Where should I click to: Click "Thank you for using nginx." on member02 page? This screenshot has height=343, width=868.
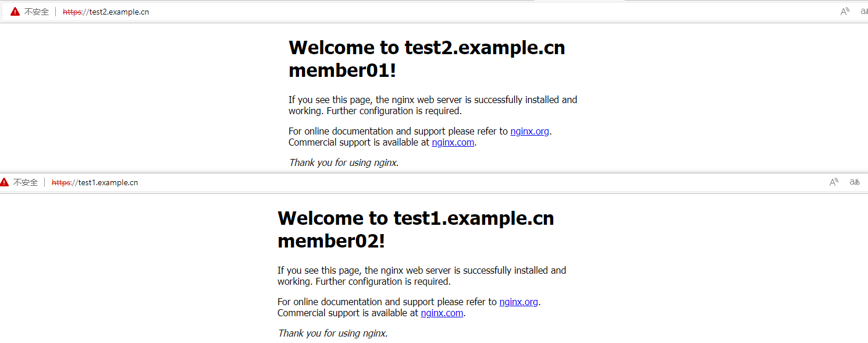click(x=332, y=333)
